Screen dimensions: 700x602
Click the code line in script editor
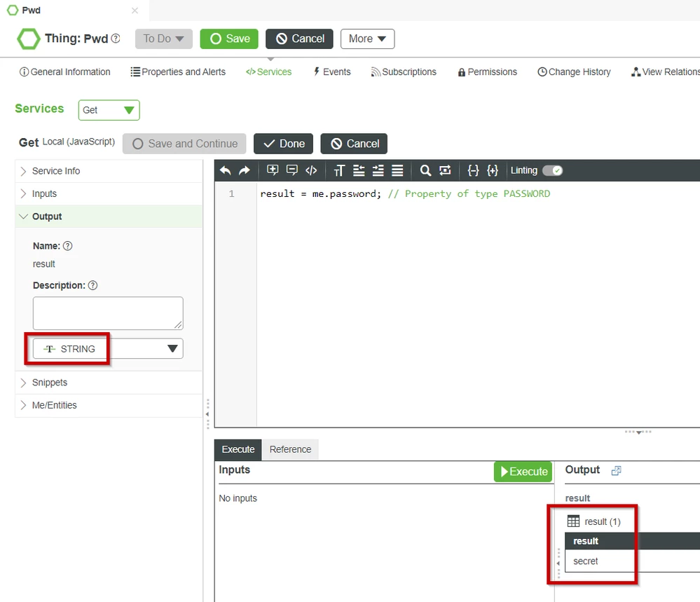405,194
